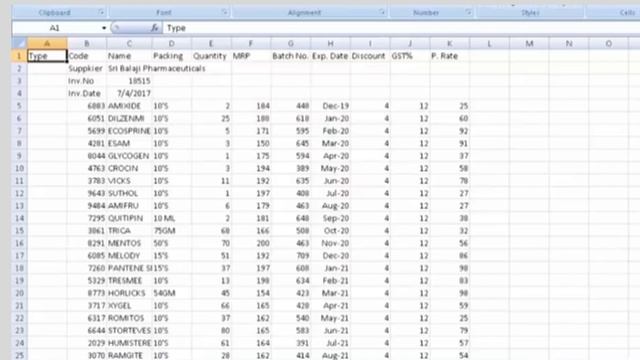Select column O header
This screenshot has height=360, width=640.
[x=609, y=43]
